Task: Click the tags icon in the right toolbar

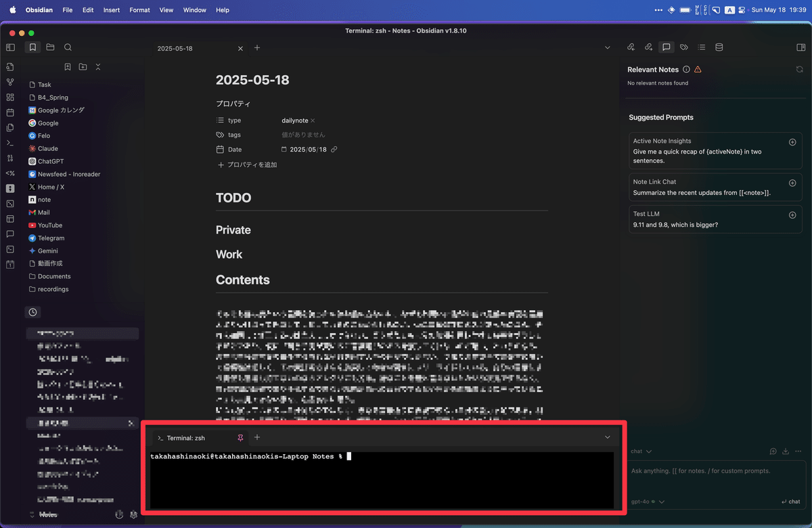Action: coord(684,47)
